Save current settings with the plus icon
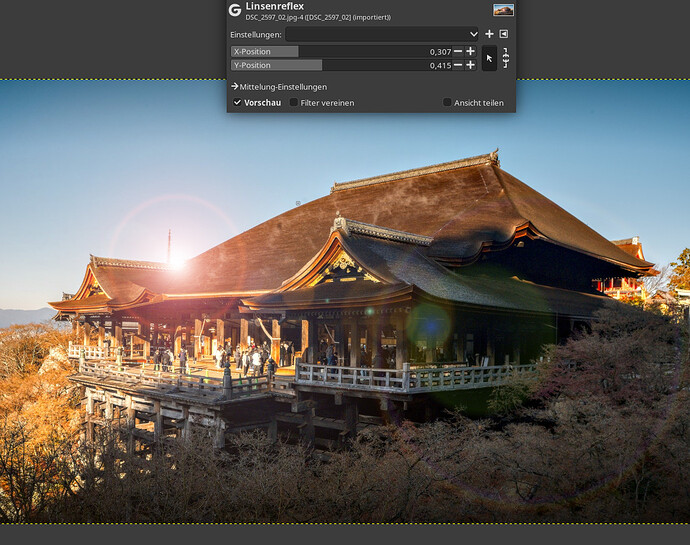This screenshot has width=690, height=545. (489, 34)
